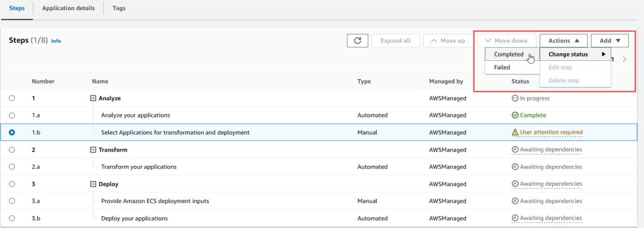644x228 pixels.
Task: Select radio button for step 3.b
Action: (11, 218)
